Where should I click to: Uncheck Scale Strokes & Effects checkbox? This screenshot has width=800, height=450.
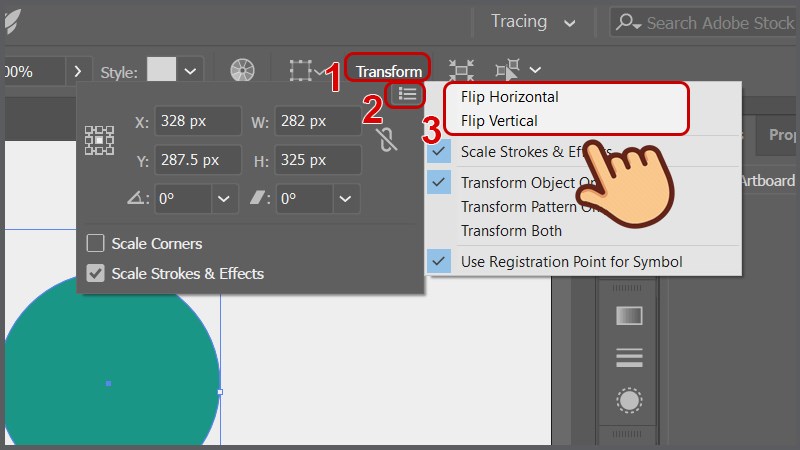(95, 273)
